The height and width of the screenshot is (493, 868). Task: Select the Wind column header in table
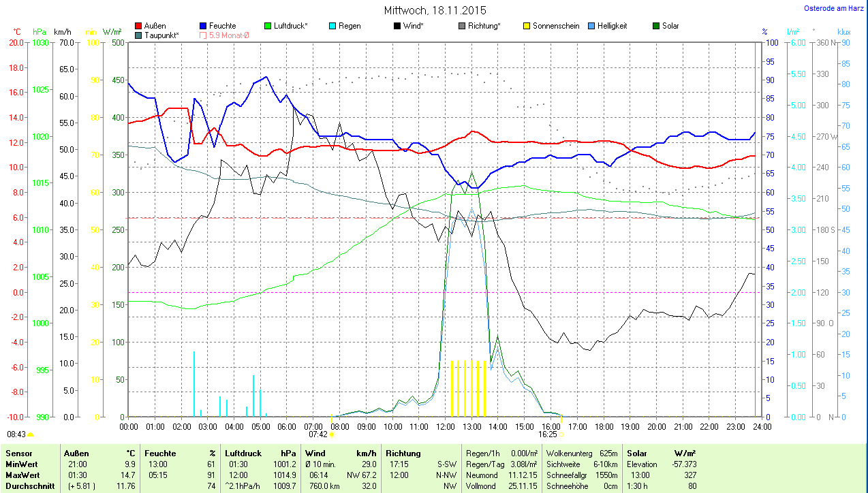315,453
